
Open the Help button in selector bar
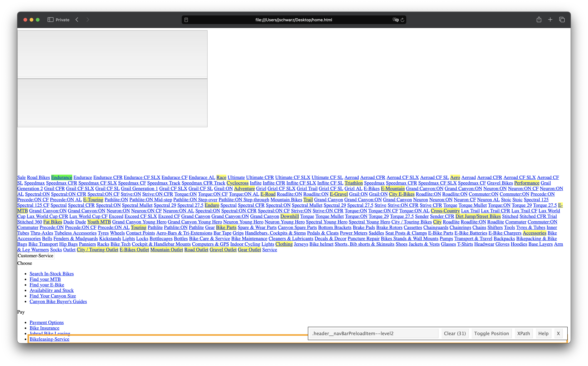click(x=543, y=333)
